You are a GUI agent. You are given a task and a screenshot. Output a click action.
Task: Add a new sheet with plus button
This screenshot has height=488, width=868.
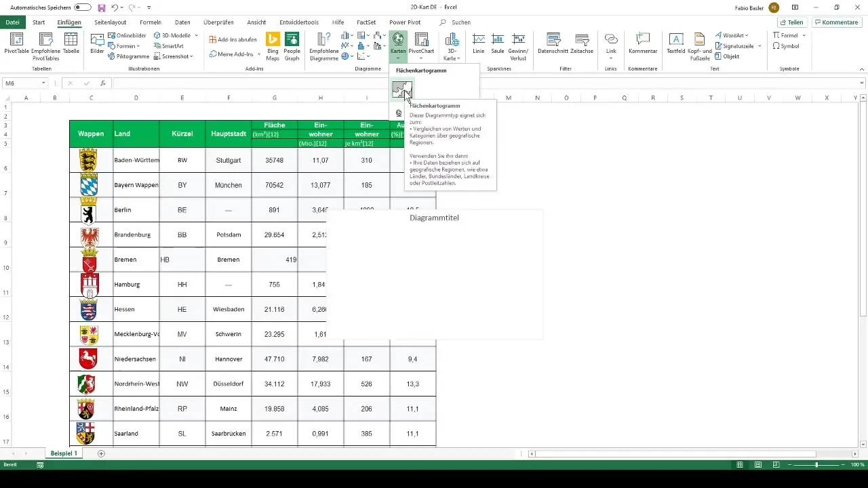click(102, 453)
